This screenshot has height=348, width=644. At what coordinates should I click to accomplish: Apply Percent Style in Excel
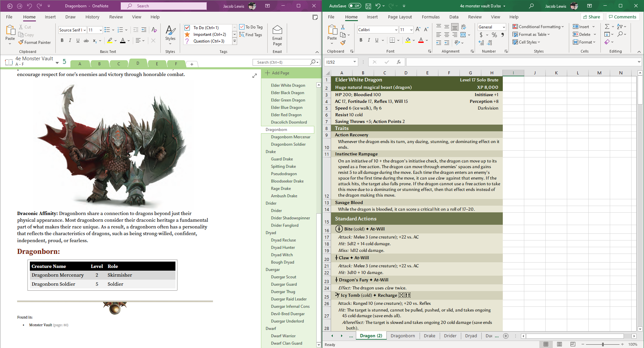[x=494, y=35]
